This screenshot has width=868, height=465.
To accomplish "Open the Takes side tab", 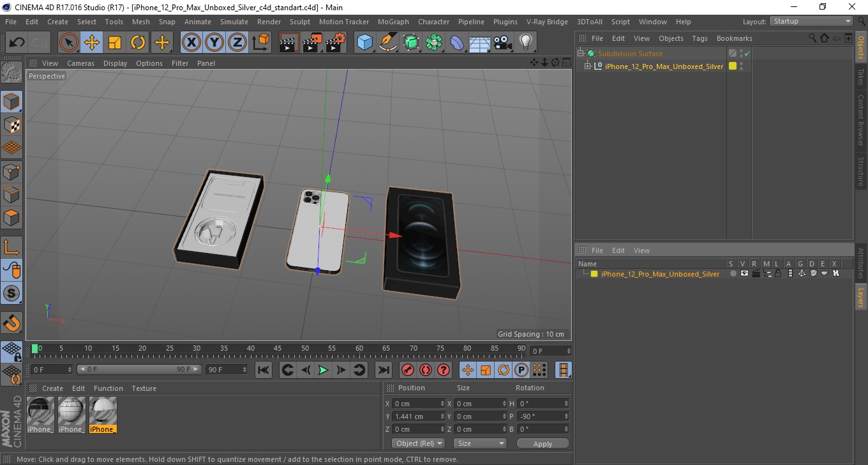I will pos(861,77).
